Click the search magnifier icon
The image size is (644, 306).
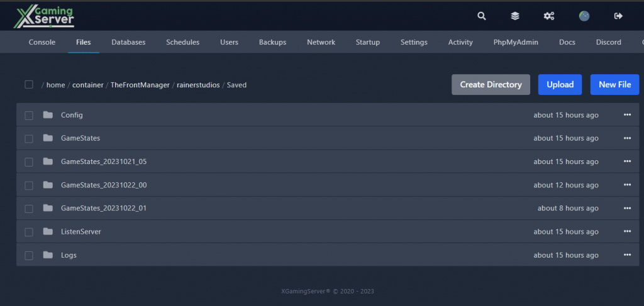pos(482,16)
